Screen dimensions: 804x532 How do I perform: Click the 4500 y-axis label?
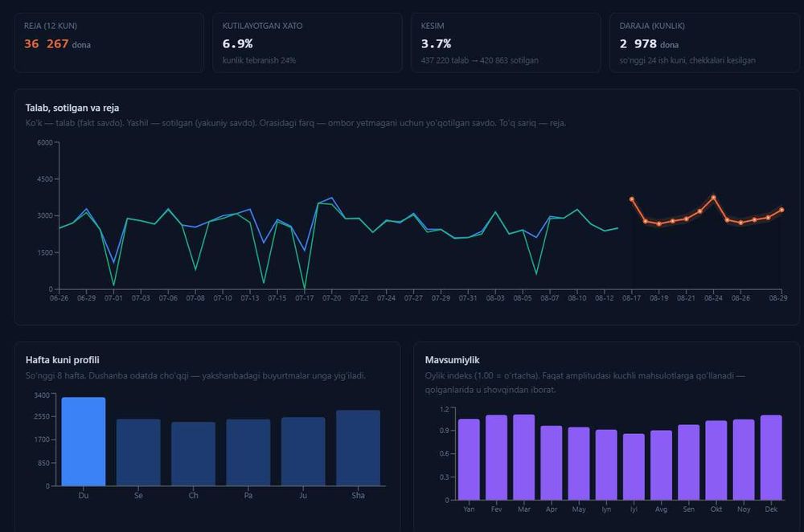click(x=44, y=179)
